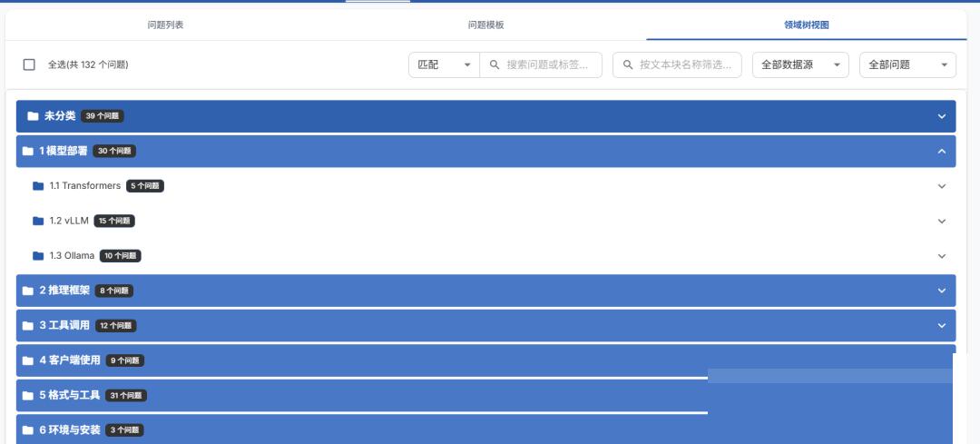Expand the 1.1 Transformers chevron
980x444 pixels.
point(942,186)
